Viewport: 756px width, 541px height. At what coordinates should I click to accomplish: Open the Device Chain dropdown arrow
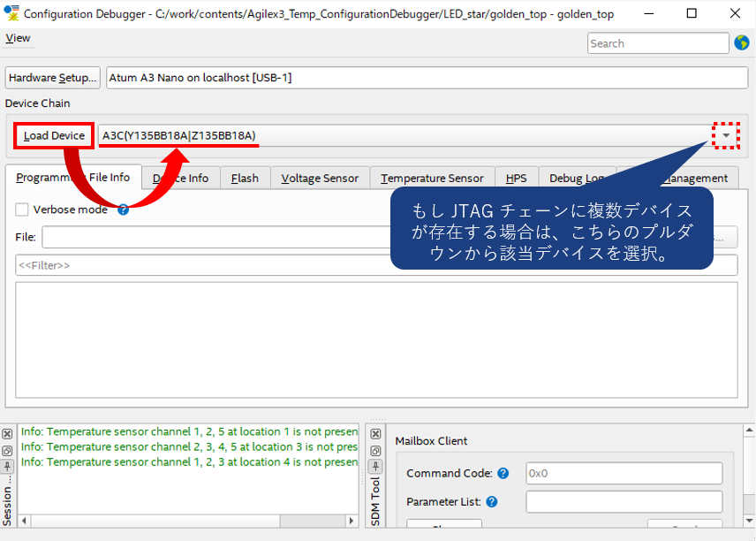[726, 135]
